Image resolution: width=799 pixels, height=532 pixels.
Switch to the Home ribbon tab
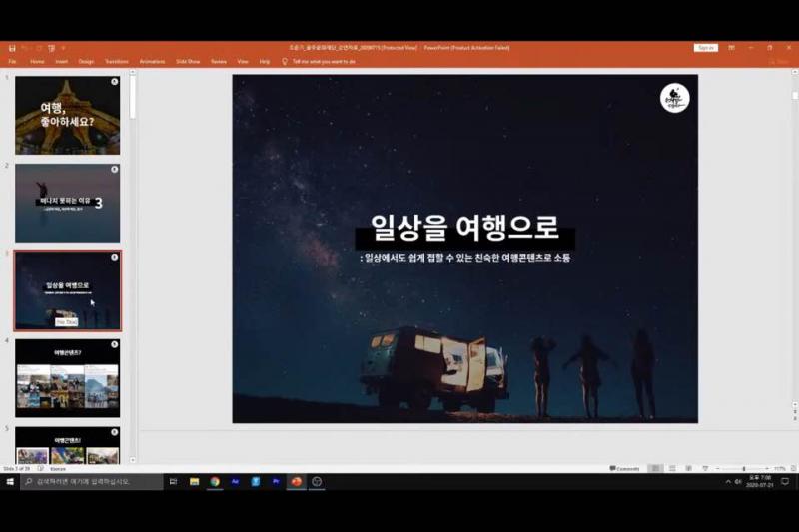pyautogui.click(x=37, y=61)
